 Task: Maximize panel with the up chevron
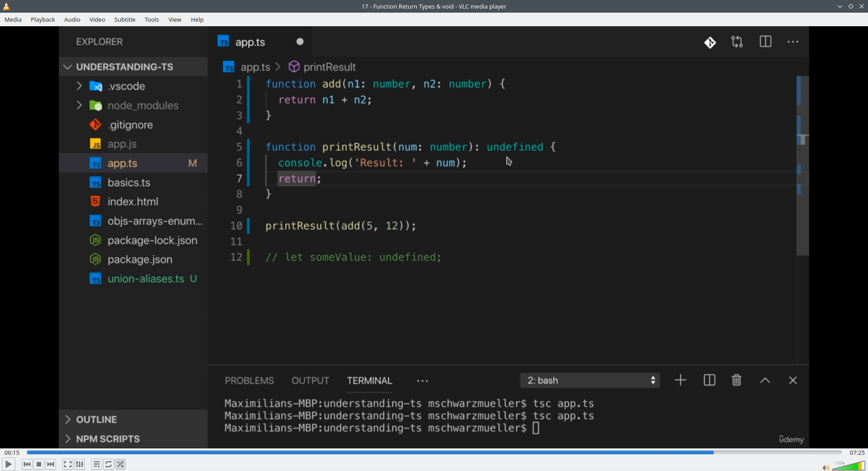765,381
